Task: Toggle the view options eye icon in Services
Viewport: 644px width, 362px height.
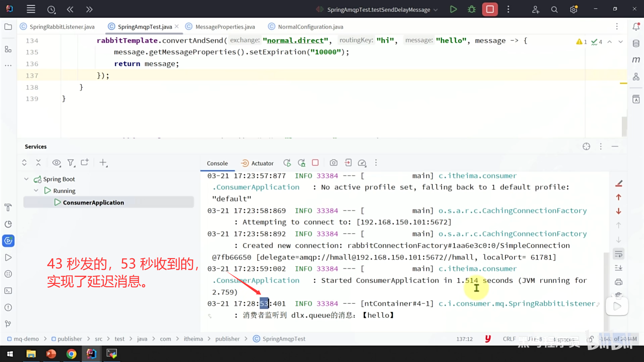Action: pyautogui.click(x=56, y=163)
